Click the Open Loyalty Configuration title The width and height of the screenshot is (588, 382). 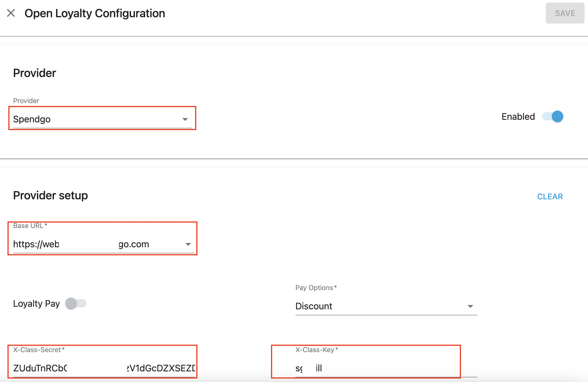95,13
